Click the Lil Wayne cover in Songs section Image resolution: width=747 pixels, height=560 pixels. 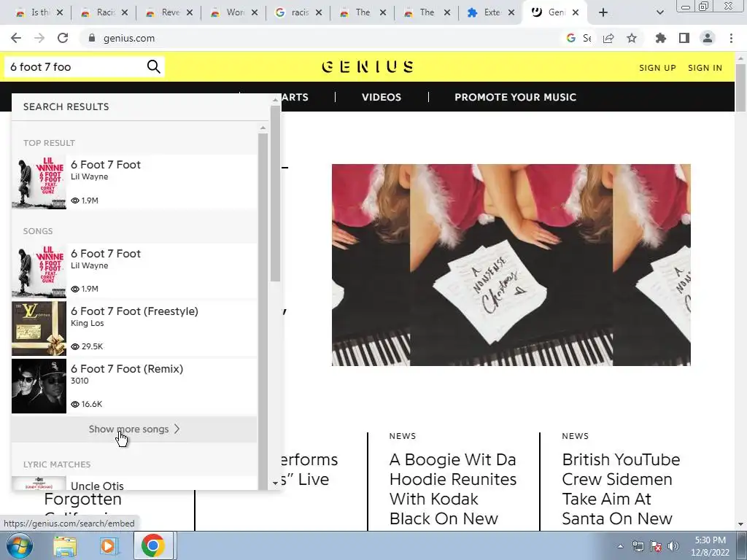click(39, 271)
